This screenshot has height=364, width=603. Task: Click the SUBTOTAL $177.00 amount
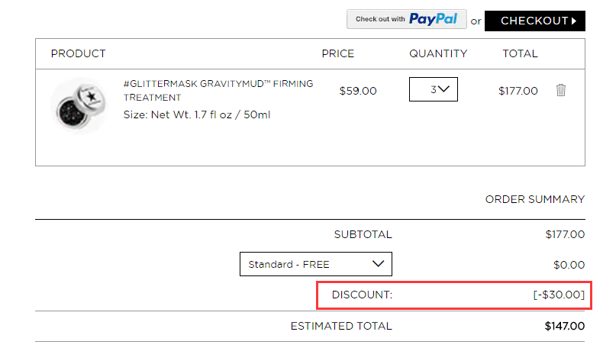pos(565,234)
